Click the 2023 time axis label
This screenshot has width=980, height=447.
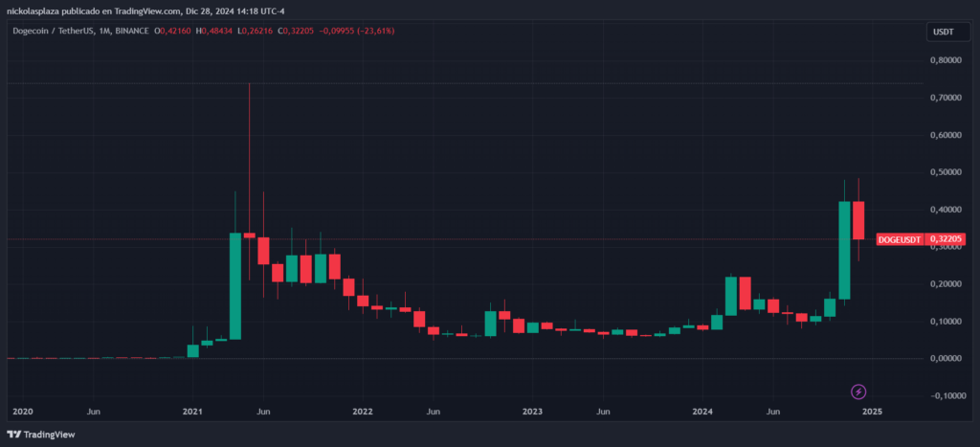(x=532, y=412)
